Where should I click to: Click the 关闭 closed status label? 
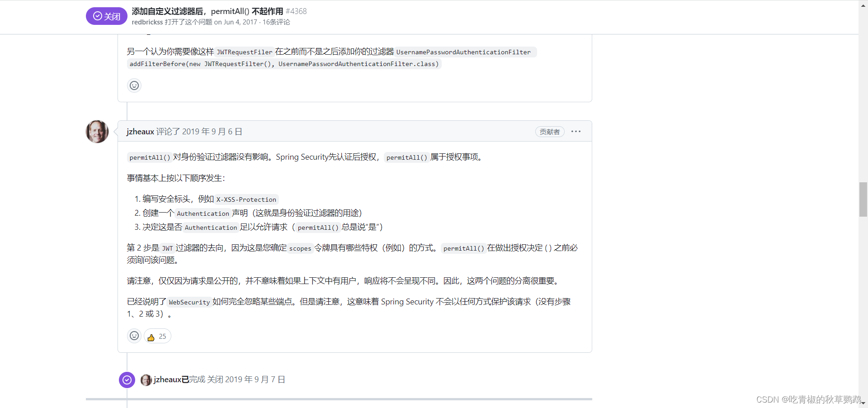(106, 16)
